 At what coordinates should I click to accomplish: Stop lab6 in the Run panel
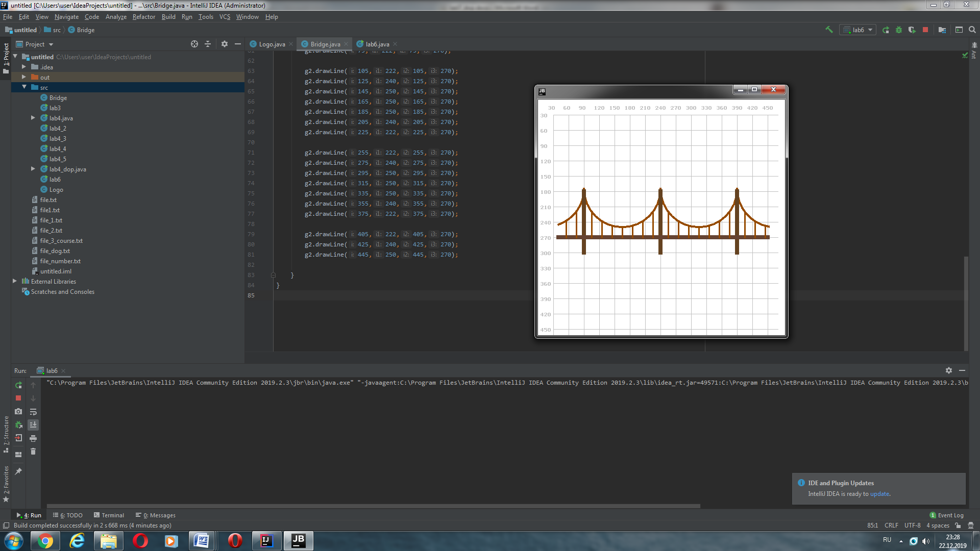coord(18,398)
